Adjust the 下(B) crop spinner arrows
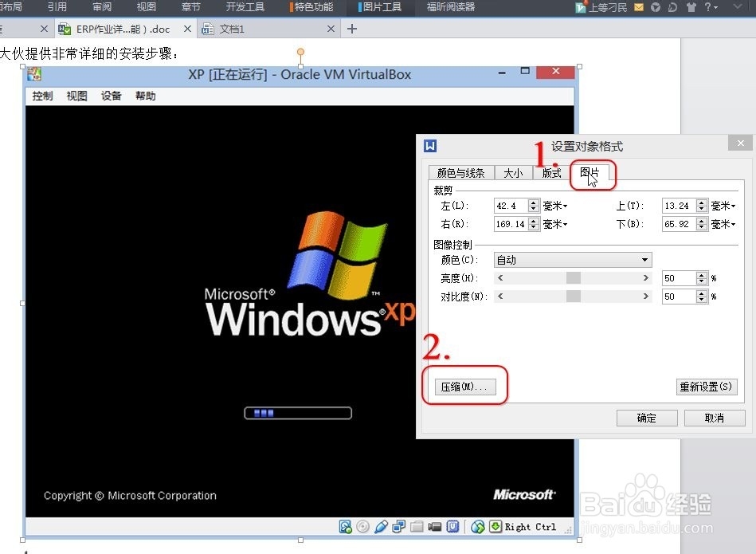Screen dimensions: 756x554 coord(702,224)
